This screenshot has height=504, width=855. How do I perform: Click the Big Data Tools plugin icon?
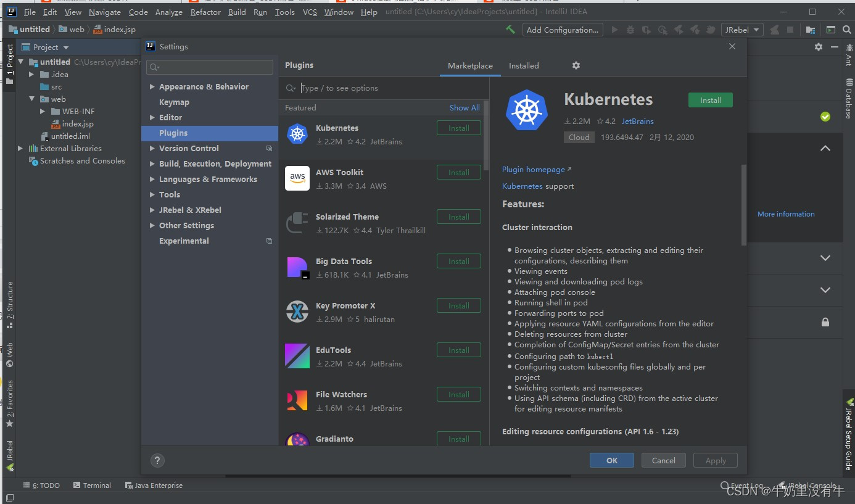click(297, 268)
